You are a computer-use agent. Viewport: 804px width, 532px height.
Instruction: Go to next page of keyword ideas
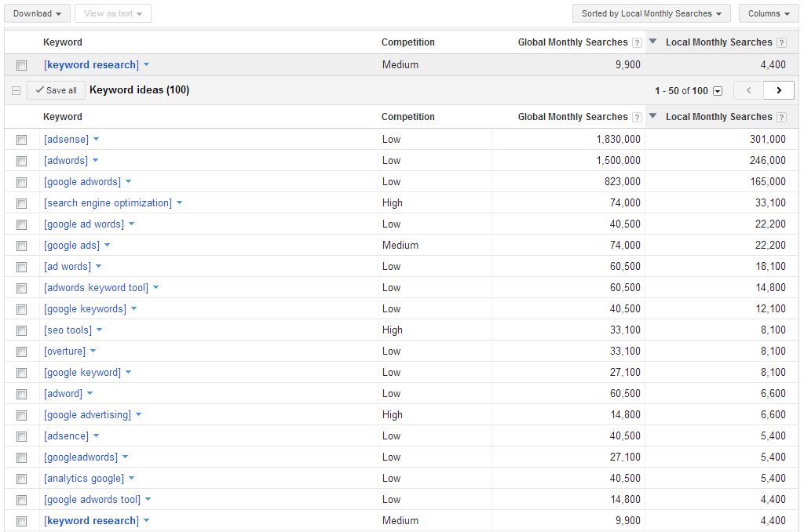pos(778,90)
